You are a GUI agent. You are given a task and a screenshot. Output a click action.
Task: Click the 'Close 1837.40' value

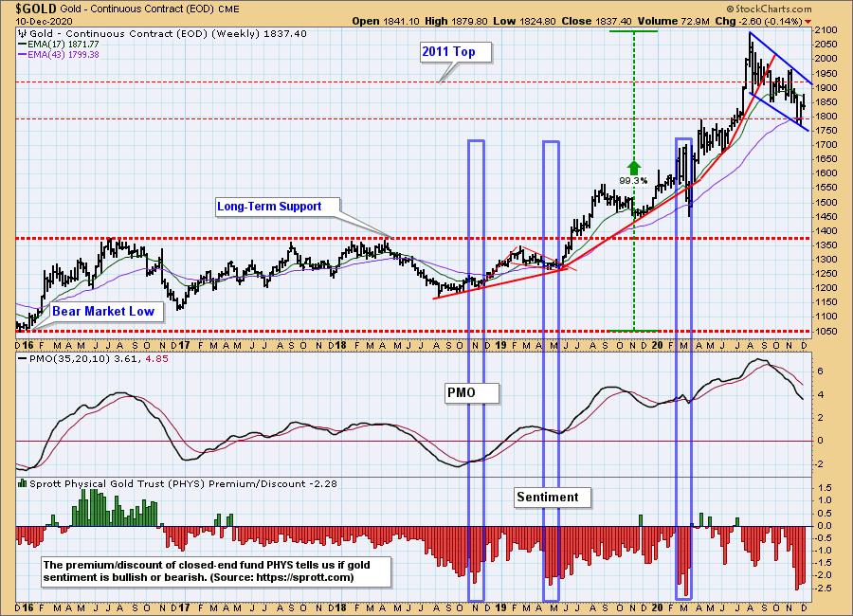[596, 21]
